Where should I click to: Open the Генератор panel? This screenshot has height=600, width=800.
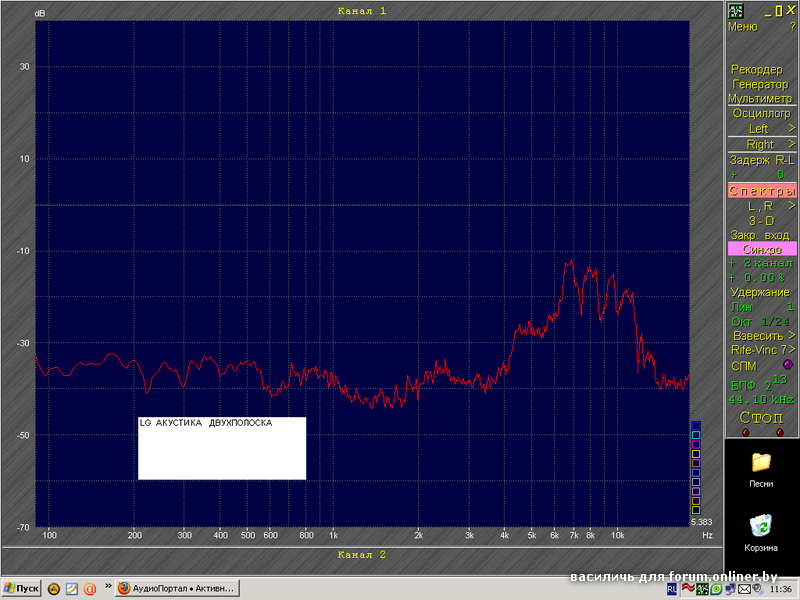761,84
